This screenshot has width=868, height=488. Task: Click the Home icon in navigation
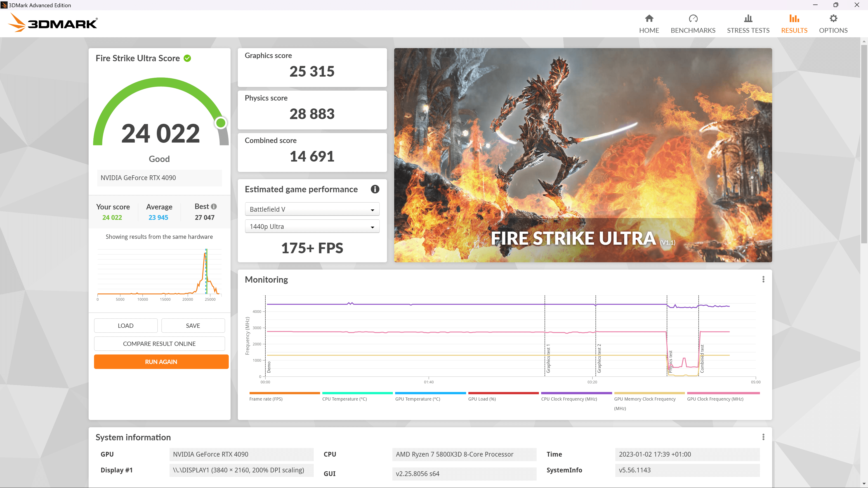pyautogui.click(x=649, y=19)
